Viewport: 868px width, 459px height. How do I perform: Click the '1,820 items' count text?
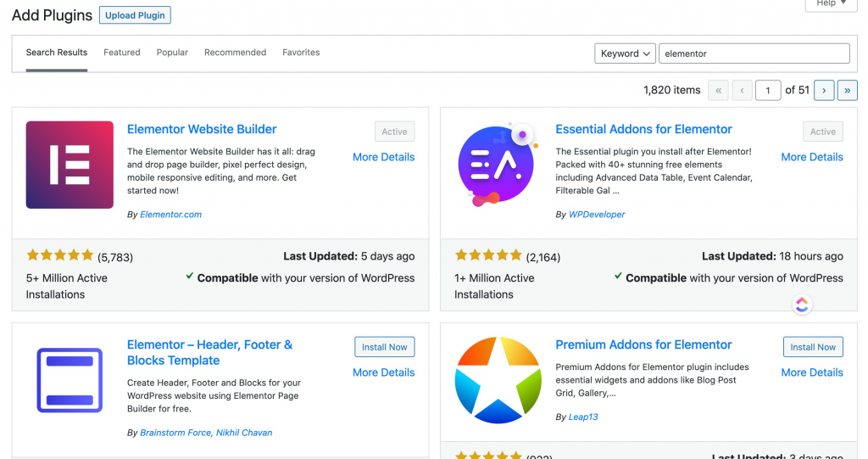[x=672, y=91]
